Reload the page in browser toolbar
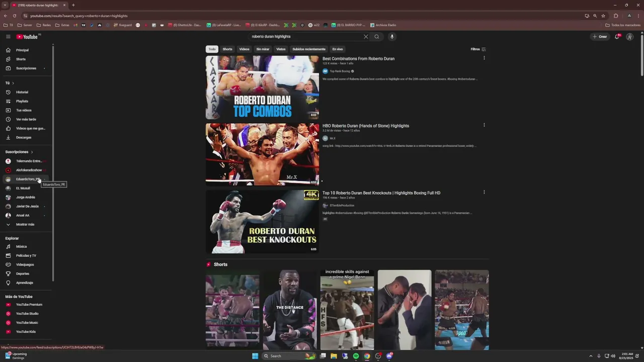Image resolution: width=644 pixels, height=362 pixels. 14,16
